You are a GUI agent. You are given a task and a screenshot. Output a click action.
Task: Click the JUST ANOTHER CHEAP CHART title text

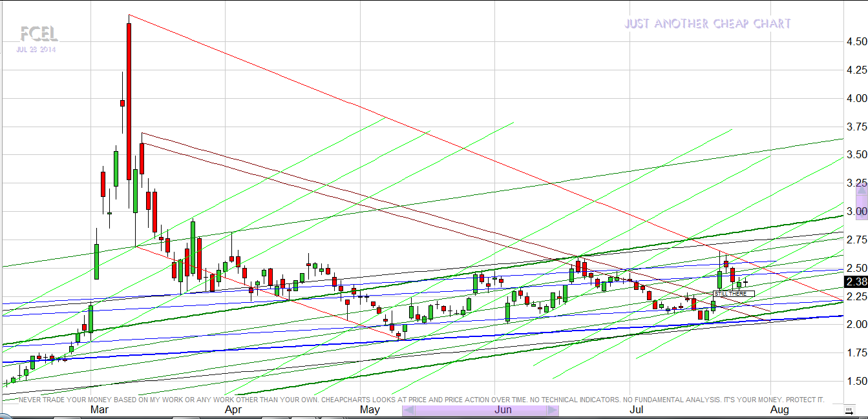click(x=708, y=24)
